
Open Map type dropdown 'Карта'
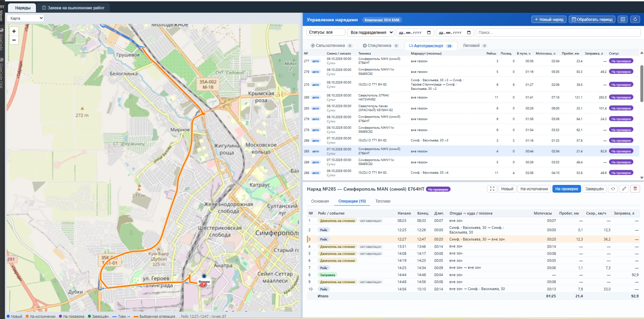click(26, 18)
